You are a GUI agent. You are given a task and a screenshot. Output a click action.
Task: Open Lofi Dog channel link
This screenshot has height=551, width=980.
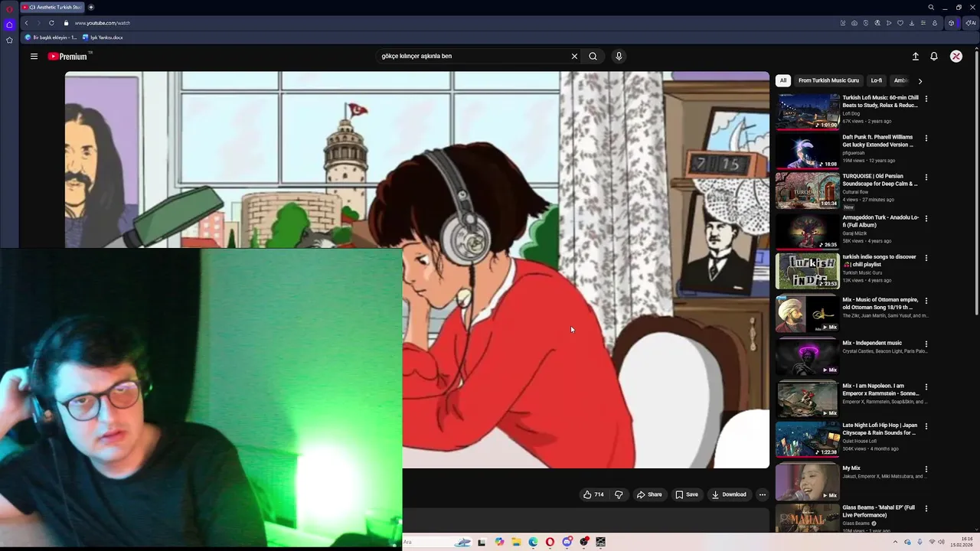(x=851, y=113)
